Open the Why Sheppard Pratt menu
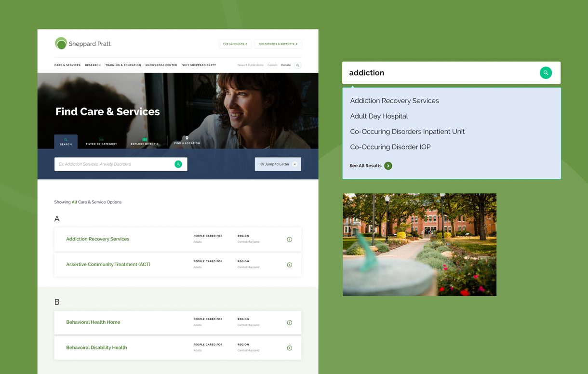This screenshot has width=588, height=374. pyautogui.click(x=199, y=65)
